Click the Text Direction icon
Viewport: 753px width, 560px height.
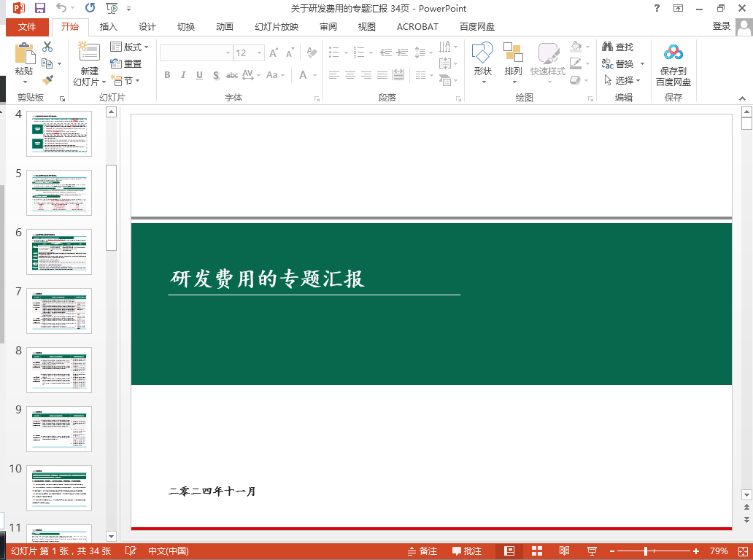pos(444,47)
